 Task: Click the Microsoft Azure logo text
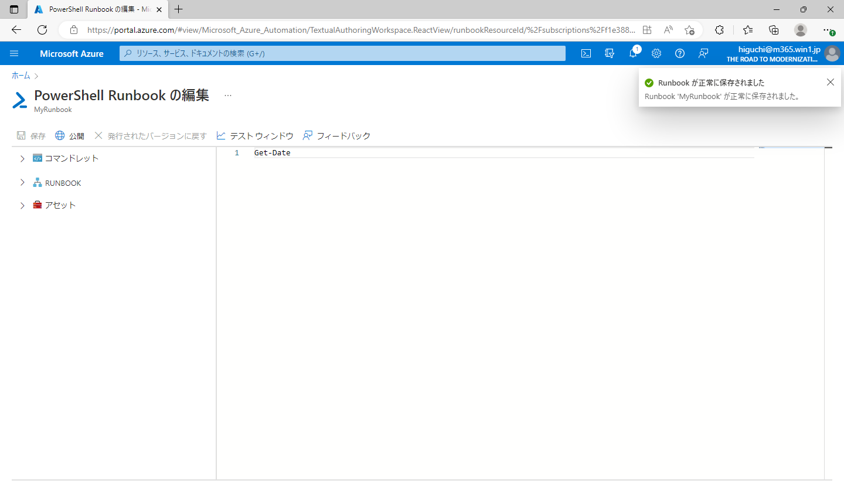coord(72,53)
